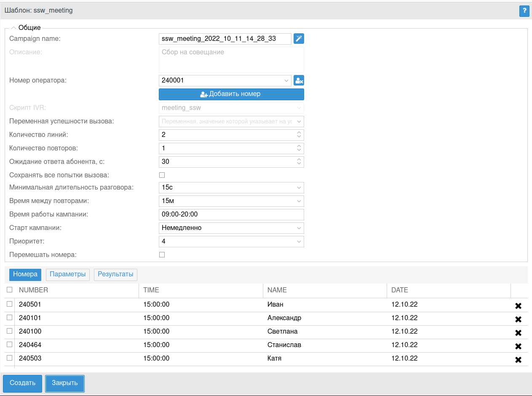This screenshot has width=532, height=396.
Task: Toggle the Перемешать номера checkbox
Action: tap(162, 254)
